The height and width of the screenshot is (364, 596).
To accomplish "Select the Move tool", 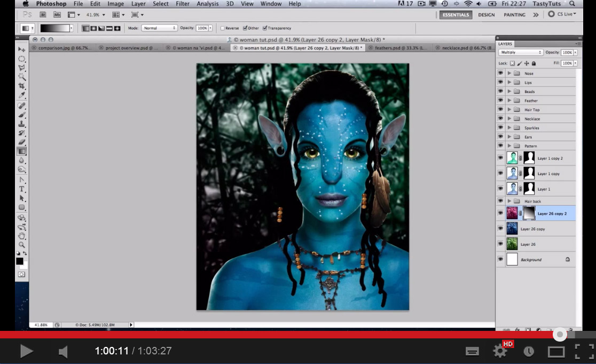I will pos(22,50).
